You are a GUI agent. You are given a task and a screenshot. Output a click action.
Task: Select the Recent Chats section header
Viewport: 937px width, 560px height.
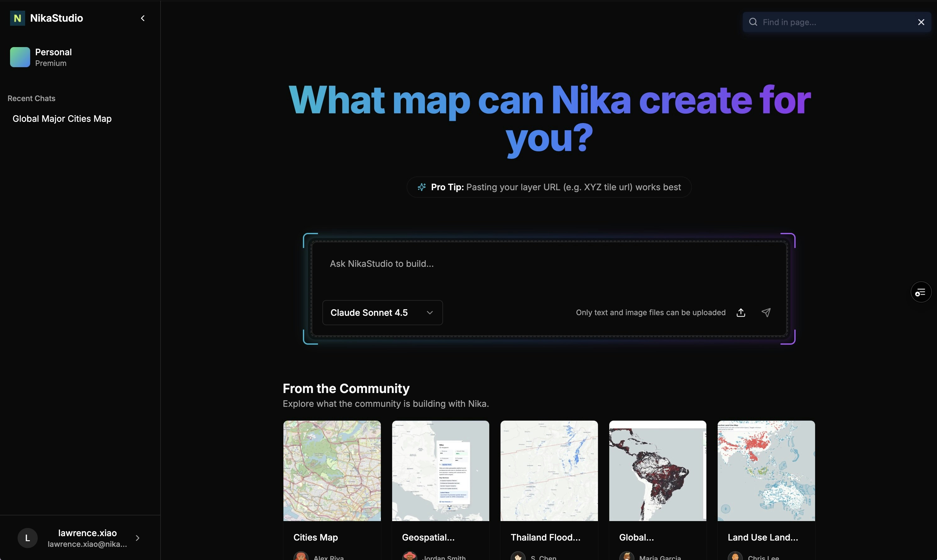(31, 98)
